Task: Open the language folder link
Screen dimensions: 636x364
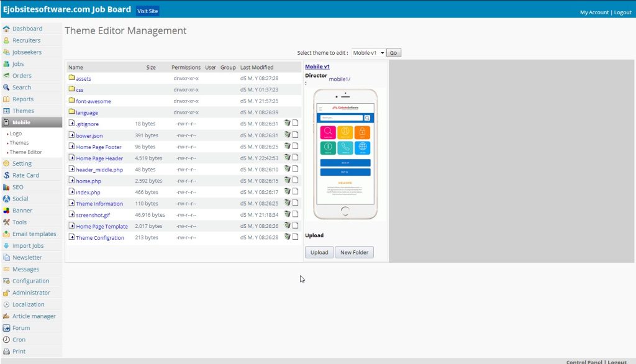Action: point(87,113)
